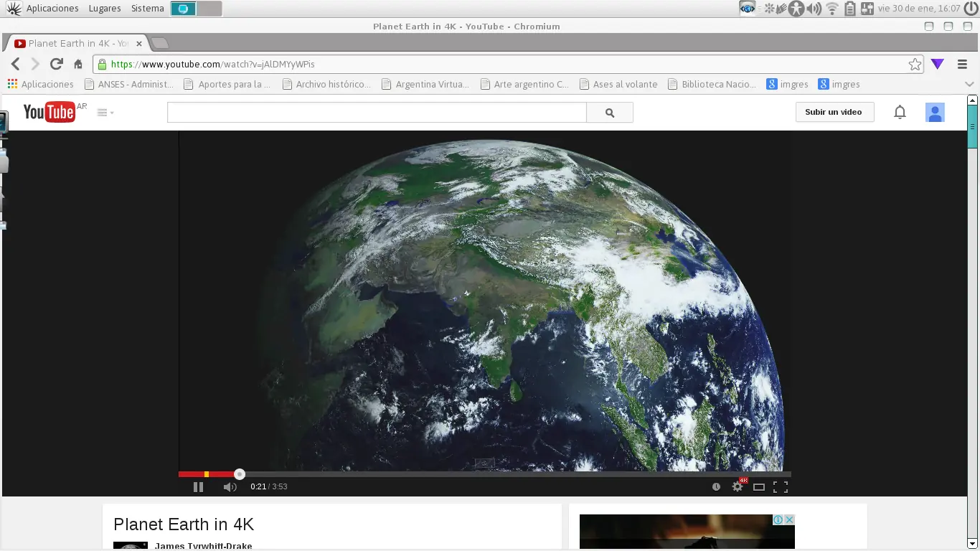Bookmark this page with the star

[x=915, y=64]
